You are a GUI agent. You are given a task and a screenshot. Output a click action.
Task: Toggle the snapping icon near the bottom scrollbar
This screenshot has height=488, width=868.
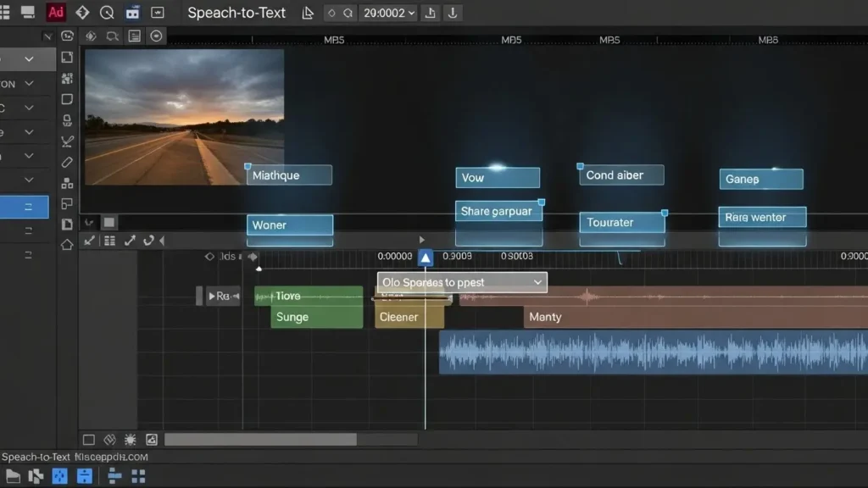coord(109,440)
